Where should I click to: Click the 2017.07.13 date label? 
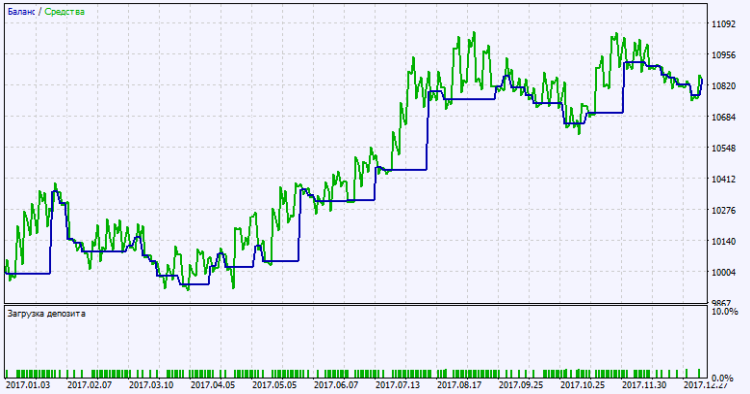point(397,385)
